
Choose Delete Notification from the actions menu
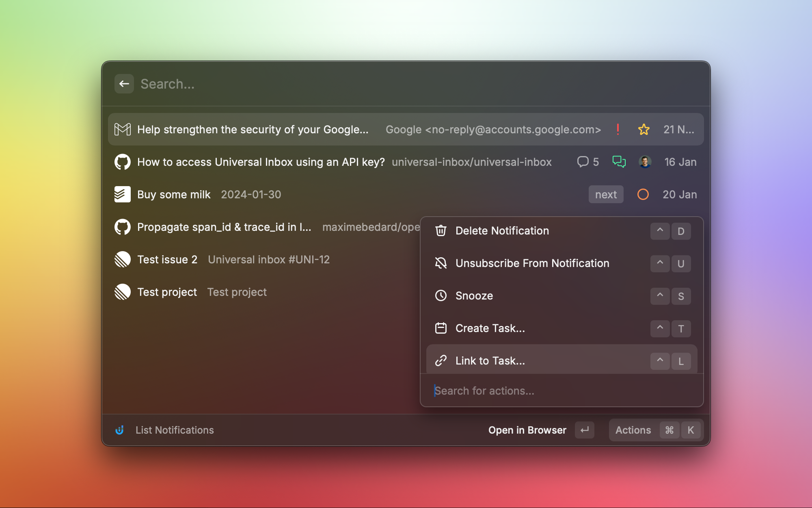point(502,231)
